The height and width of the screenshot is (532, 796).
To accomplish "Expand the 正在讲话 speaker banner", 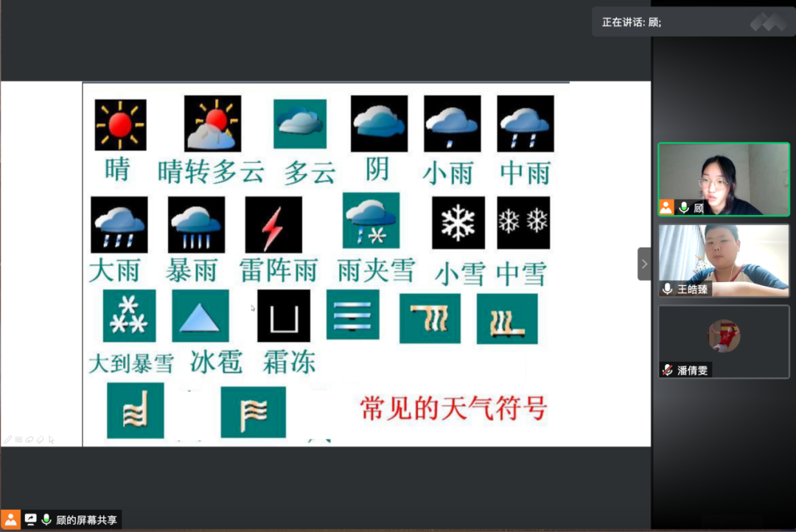I will click(x=632, y=22).
